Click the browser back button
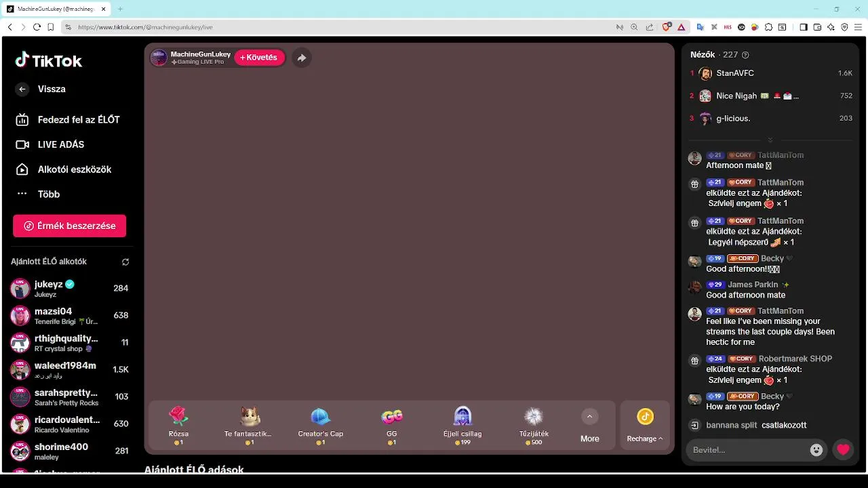This screenshot has height=488, width=868. click(x=9, y=27)
